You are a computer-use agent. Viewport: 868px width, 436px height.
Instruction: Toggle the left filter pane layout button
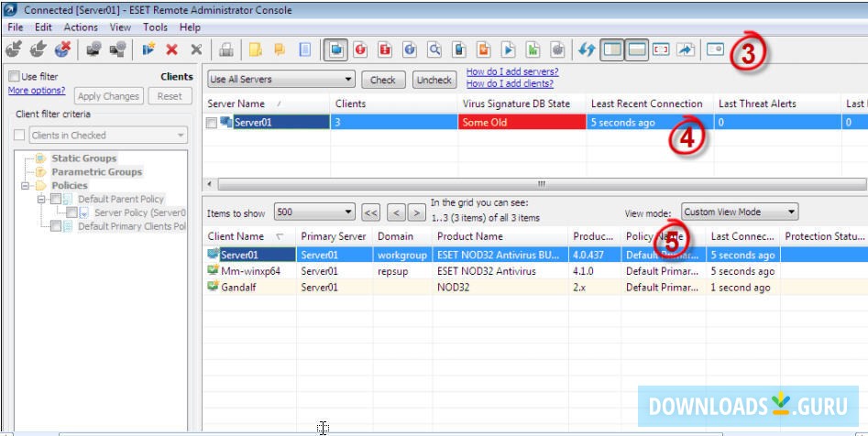click(612, 49)
